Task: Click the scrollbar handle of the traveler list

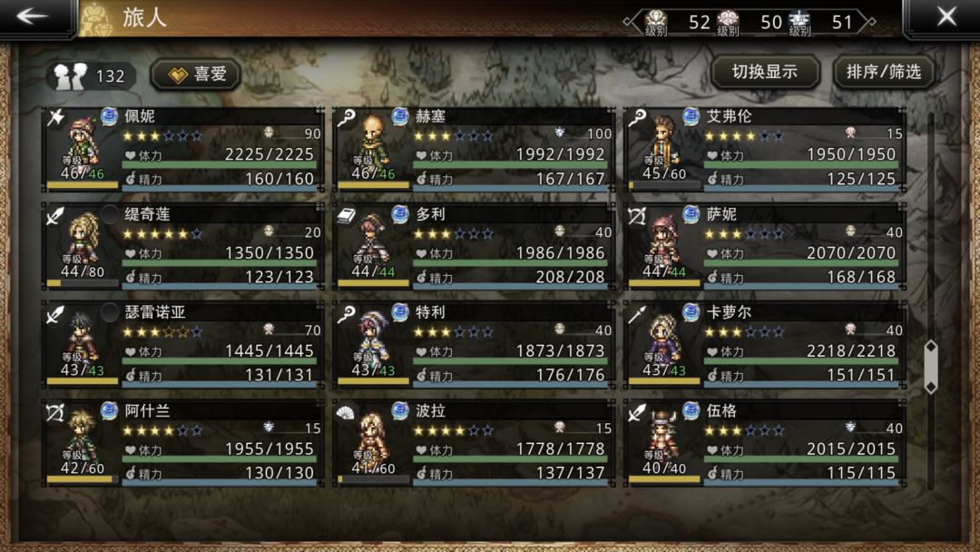Action: pos(931,367)
